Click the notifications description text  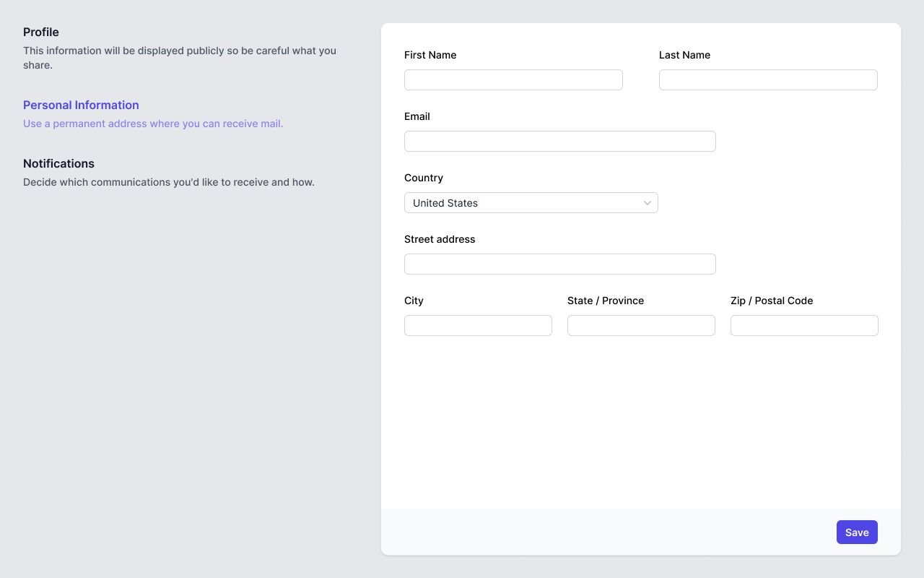pos(169,182)
